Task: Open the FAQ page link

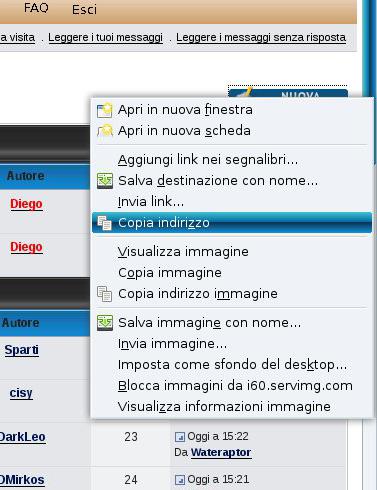Action: coord(36,8)
